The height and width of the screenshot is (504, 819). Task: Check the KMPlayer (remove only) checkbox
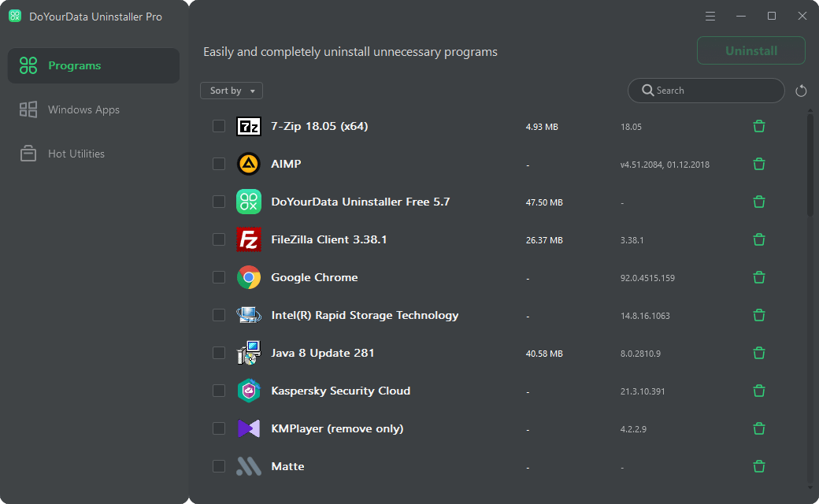pos(219,428)
